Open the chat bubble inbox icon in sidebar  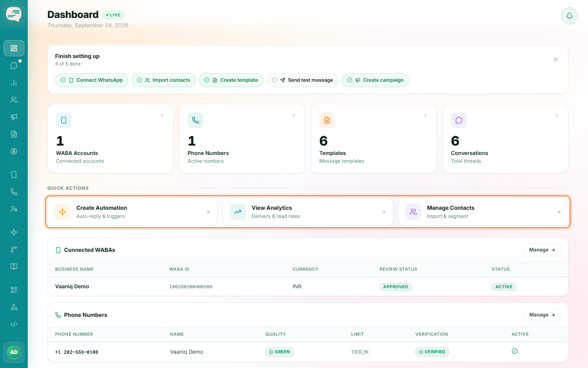click(14, 65)
